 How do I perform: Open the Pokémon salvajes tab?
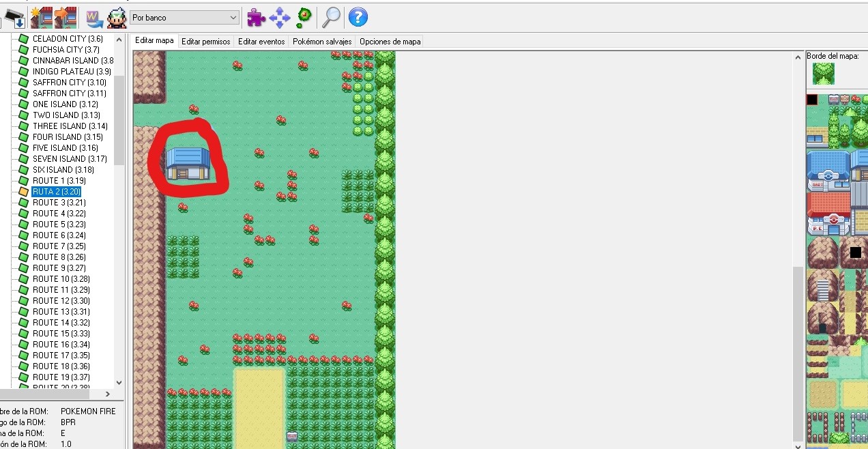click(322, 42)
